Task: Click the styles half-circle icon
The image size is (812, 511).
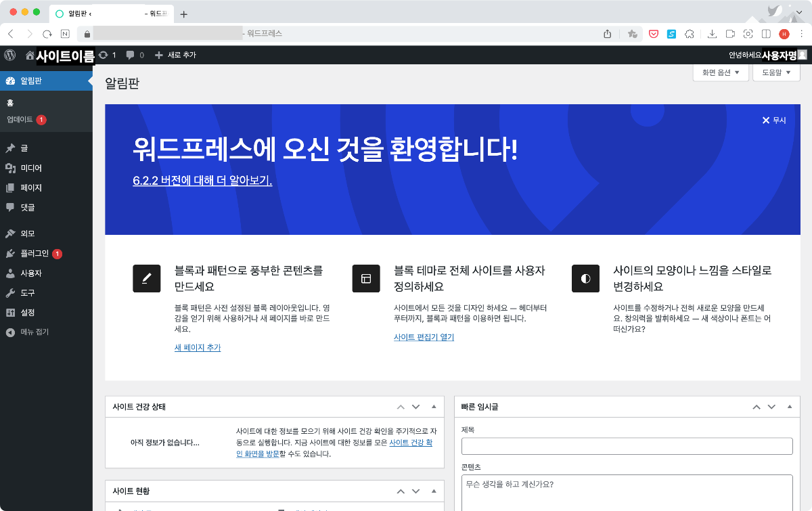Action: [585, 278]
